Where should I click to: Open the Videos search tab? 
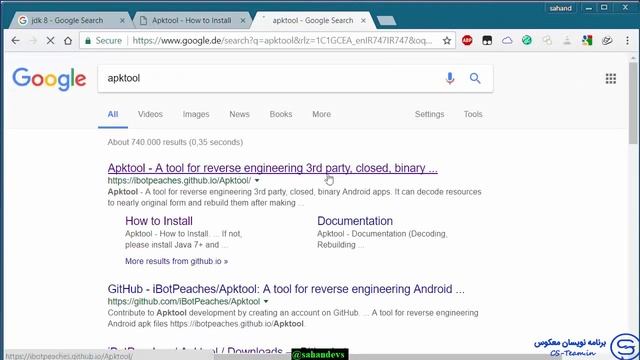pos(150,114)
